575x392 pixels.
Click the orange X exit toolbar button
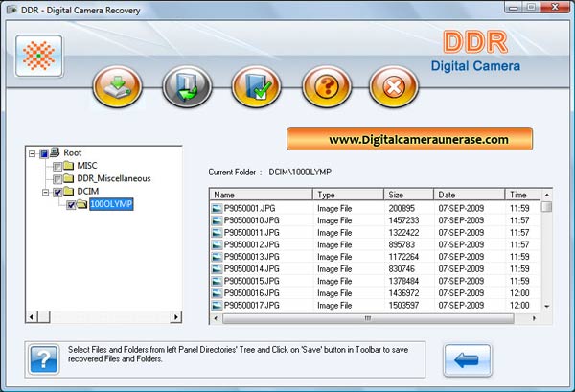pos(394,87)
